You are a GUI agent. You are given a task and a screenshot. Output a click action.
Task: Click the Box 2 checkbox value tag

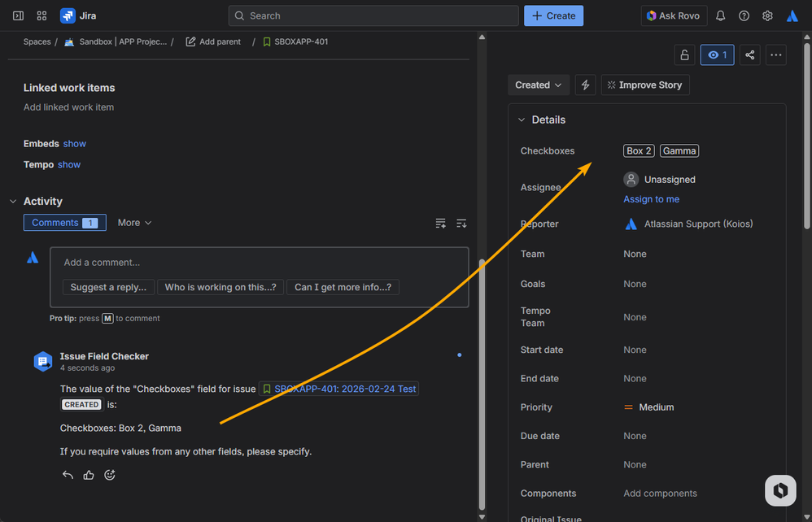639,151
